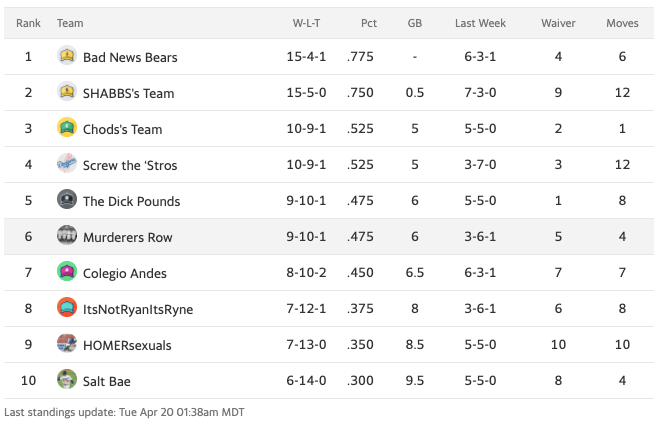Open the Murderers Row team page
The image size is (663, 425).
pyautogui.click(x=127, y=237)
